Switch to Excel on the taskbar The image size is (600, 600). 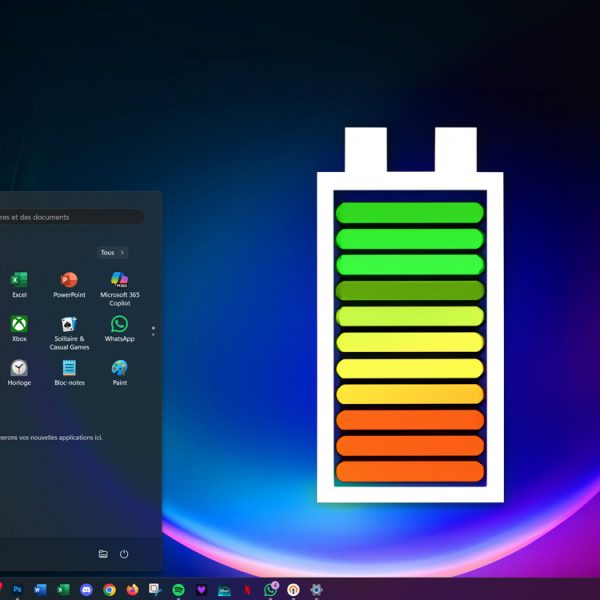63,589
